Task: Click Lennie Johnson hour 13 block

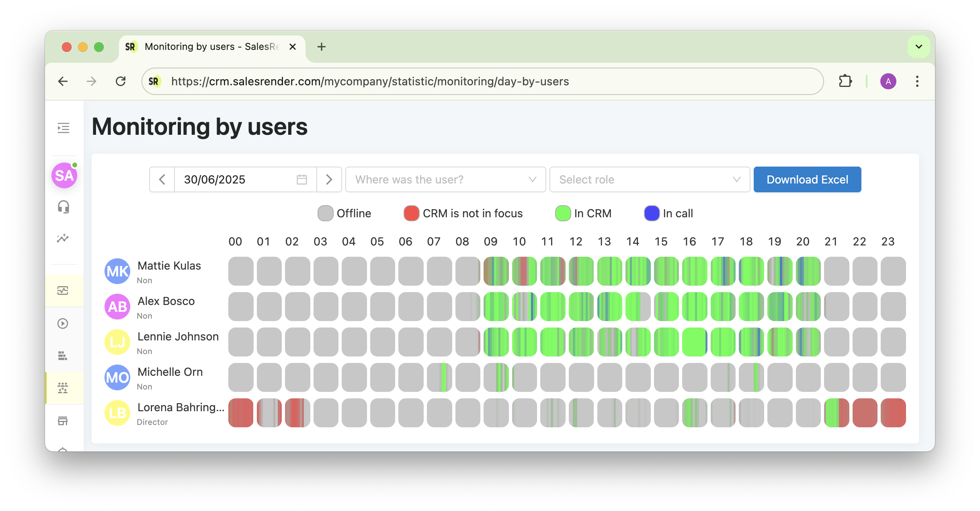Action: [x=610, y=342]
